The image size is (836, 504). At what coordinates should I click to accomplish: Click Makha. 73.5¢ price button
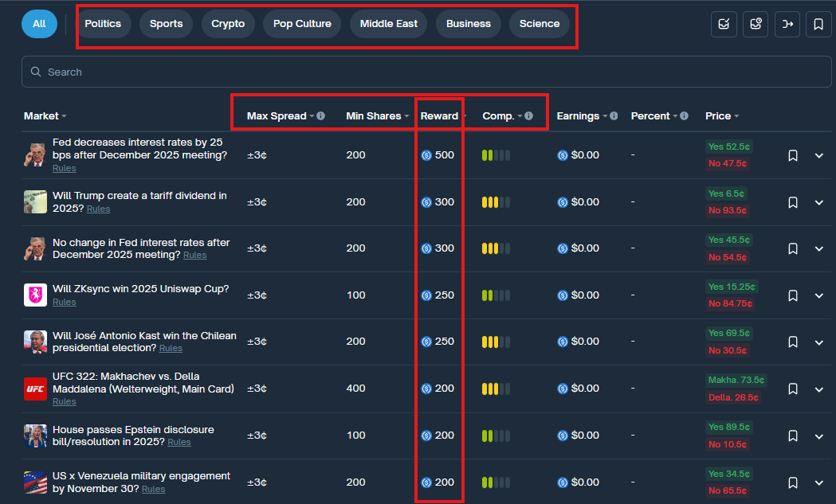point(736,380)
